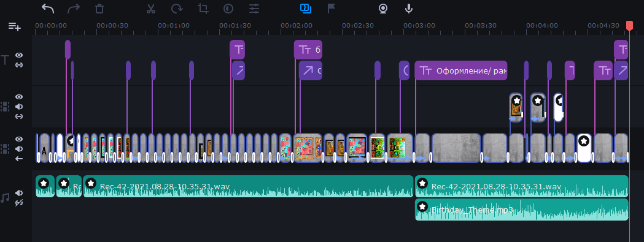The height and width of the screenshot is (242, 644).
Task: Toggle visibility of the overlay video track
Action: 19,97
